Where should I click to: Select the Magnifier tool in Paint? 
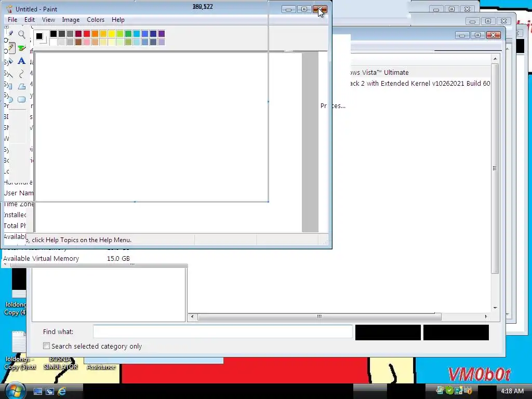click(x=22, y=34)
